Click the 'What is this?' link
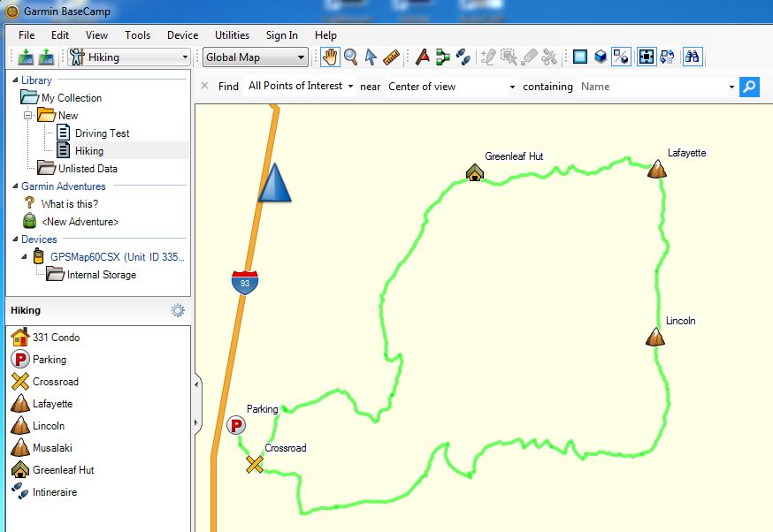 click(x=70, y=204)
